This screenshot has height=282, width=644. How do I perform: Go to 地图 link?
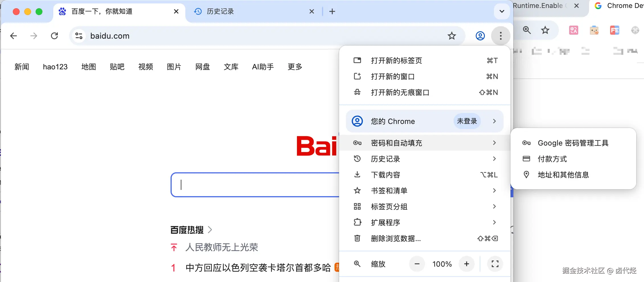[x=89, y=67]
